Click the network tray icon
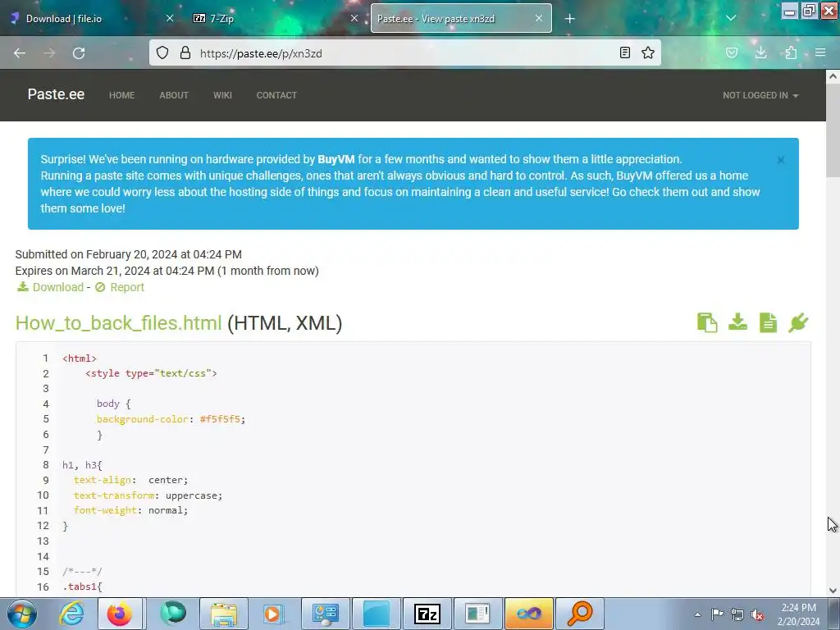This screenshot has width=840, height=630. 737,614
